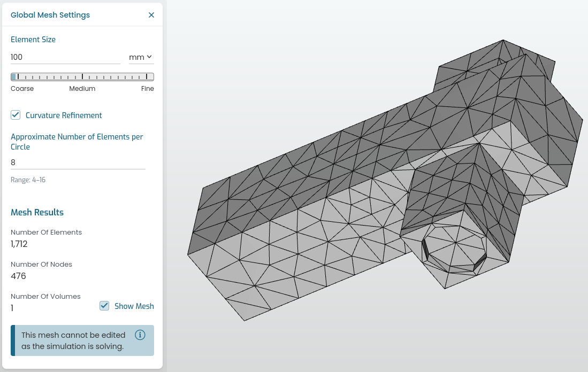This screenshot has width=588, height=372.
Task: Set element size slider to Medium tick
Action: (82, 77)
